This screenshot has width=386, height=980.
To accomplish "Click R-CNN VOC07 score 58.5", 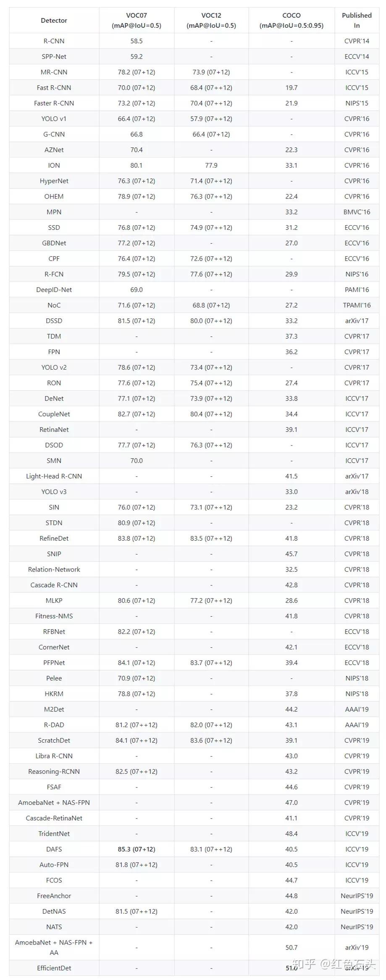I will click(x=136, y=41).
